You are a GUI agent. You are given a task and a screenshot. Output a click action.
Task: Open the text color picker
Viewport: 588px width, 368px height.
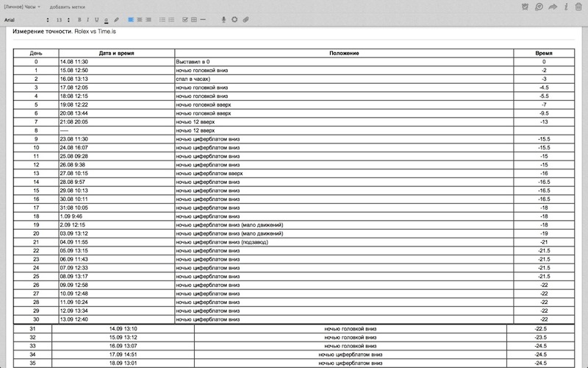(x=107, y=19)
